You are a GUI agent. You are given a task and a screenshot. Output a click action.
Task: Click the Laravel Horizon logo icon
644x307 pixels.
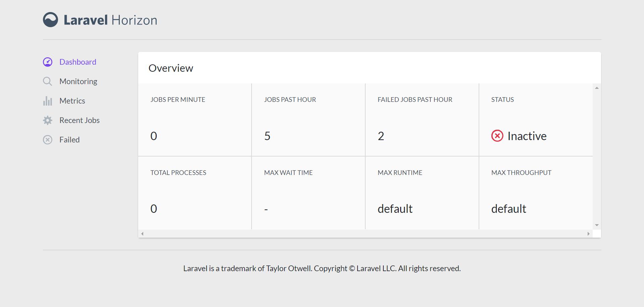50,20
